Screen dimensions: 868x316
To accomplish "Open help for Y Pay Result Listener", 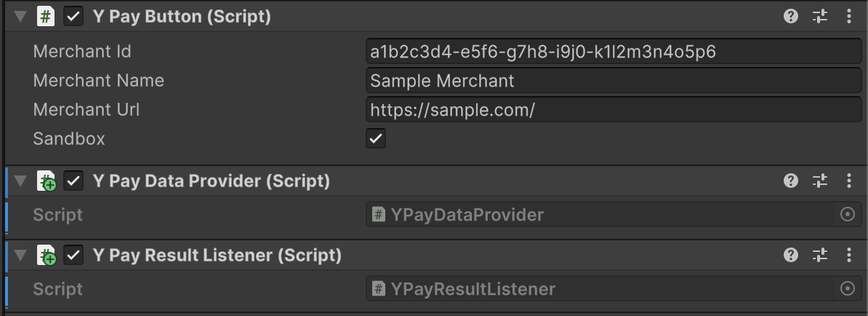I will point(791,256).
